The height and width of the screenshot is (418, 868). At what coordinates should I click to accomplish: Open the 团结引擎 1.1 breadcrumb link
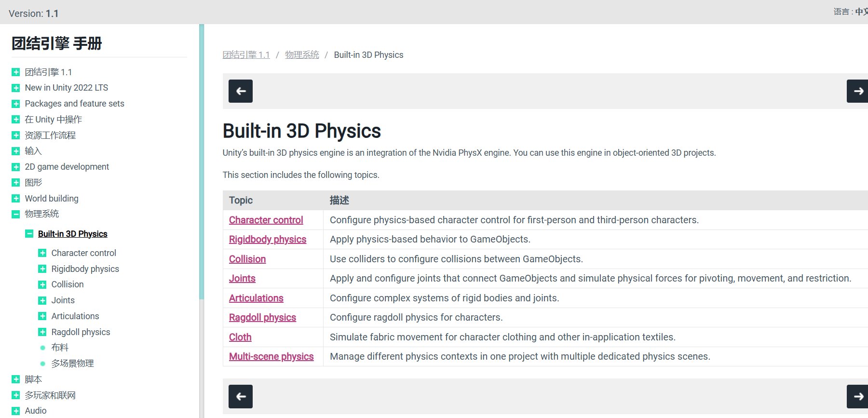pos(246,55)
